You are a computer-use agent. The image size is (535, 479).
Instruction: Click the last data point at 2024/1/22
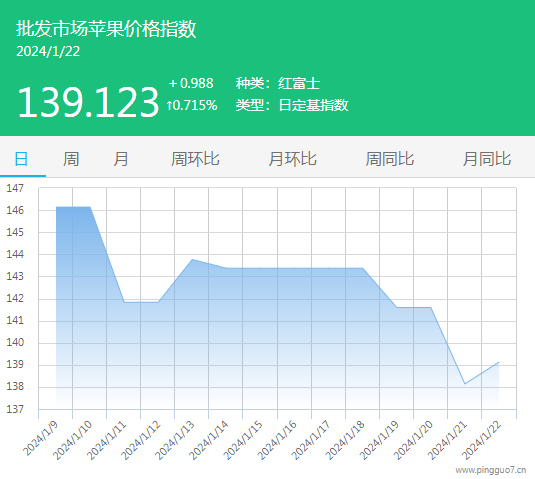[499, 362]
